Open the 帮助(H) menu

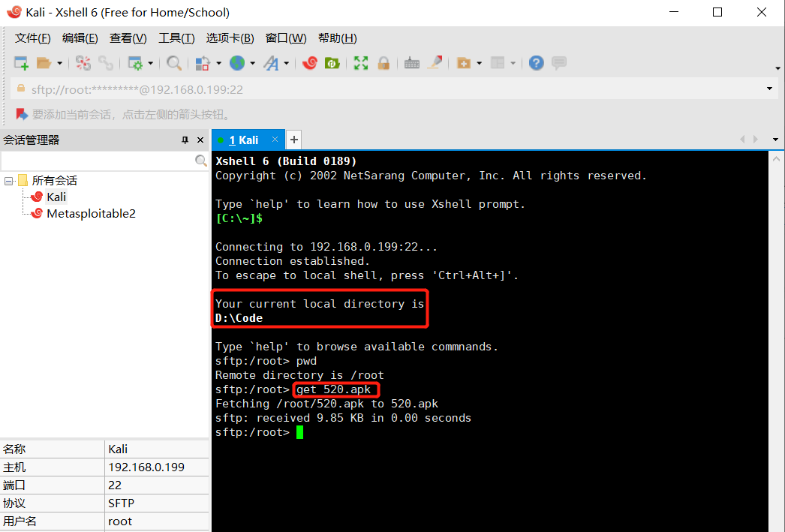(338, 38)
